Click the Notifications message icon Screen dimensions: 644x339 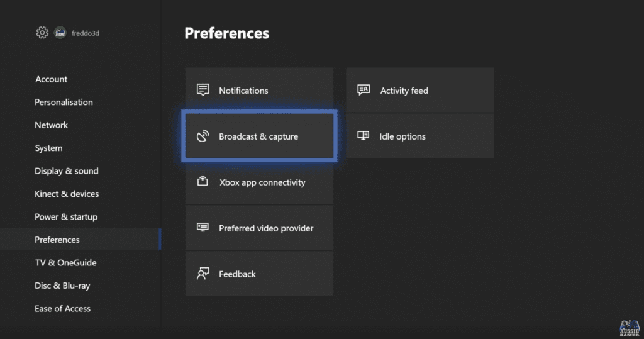click(x=203, y=89)
